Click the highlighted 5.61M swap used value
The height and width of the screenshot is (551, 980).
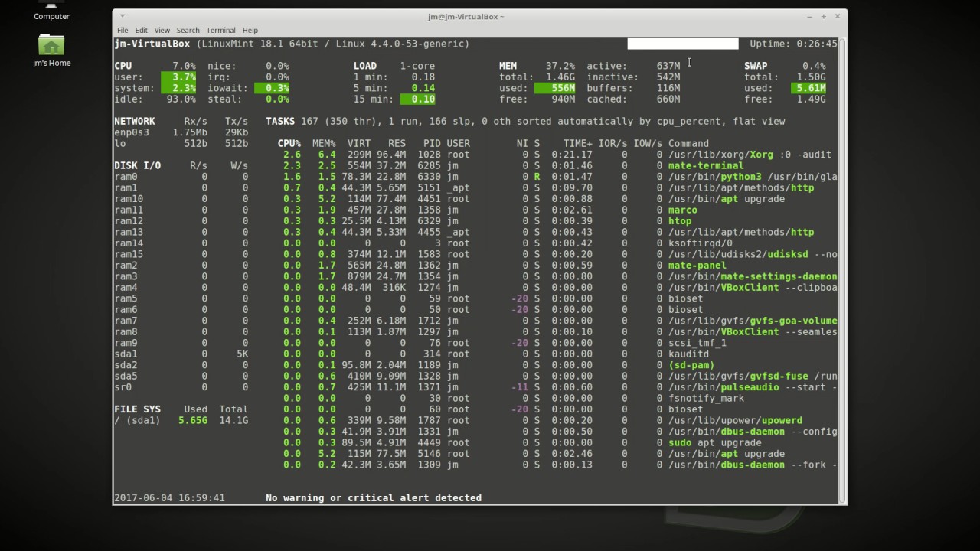coord(808,88)
